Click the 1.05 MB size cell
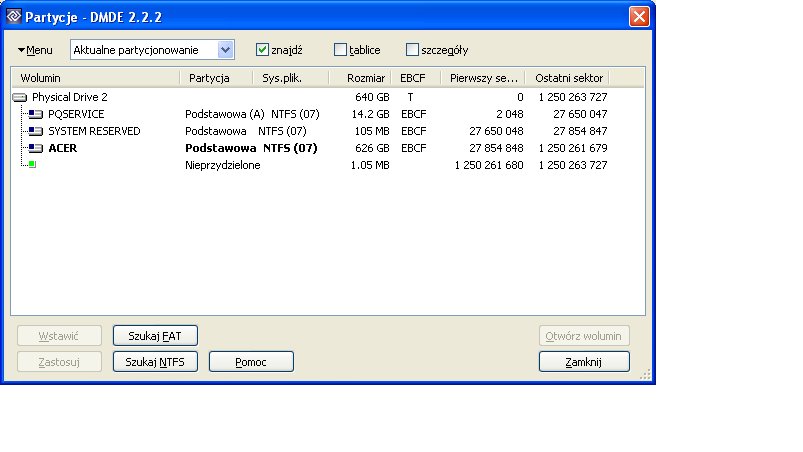 370,165
